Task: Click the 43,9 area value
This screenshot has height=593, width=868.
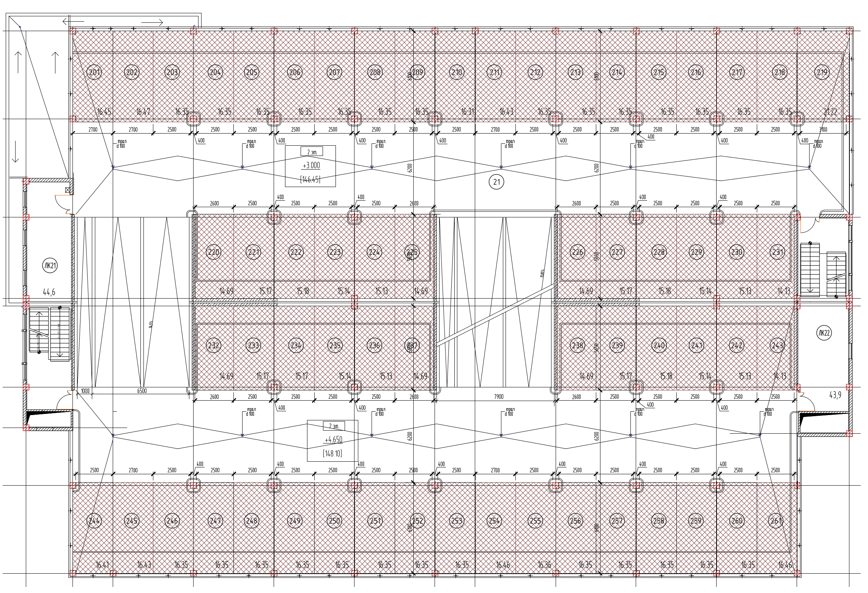Action: (x=835, y=395)
